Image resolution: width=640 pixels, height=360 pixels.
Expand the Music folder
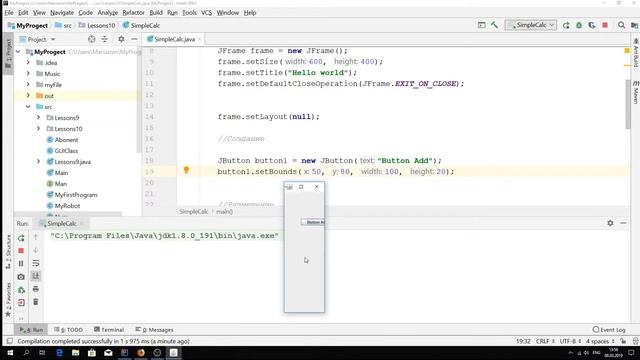(x=28, y=73)
